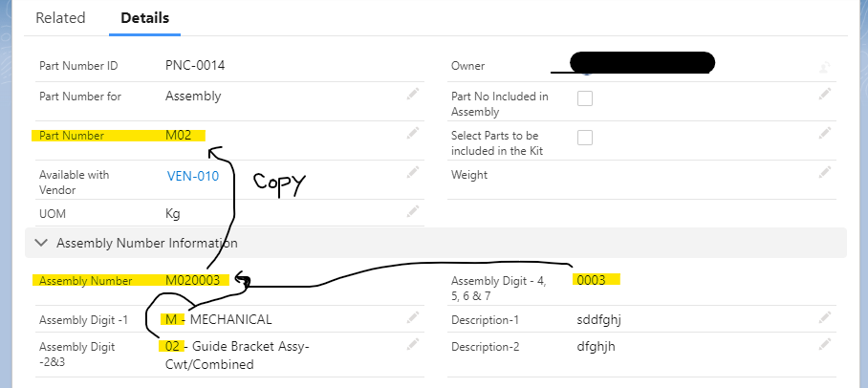The image size is (868, 388).
Task: Edit the Description-2 field
Action: pyautogui.click(x=824, y=345)
